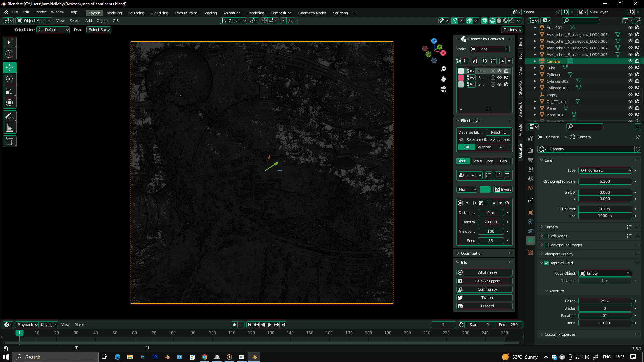Disable render for Plane.001 via camera icon
Viewport: 644px width, 362px height.
pos(637,115)
